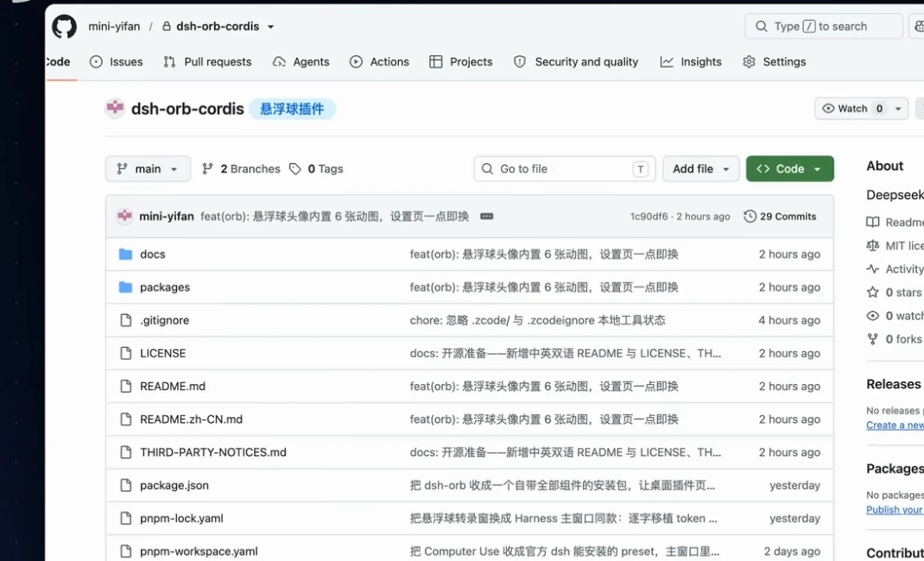Click the repository avatar beside dsh-orb-cordis title
The width and height of the screenshot is (924, 561).
coord(115,108)
